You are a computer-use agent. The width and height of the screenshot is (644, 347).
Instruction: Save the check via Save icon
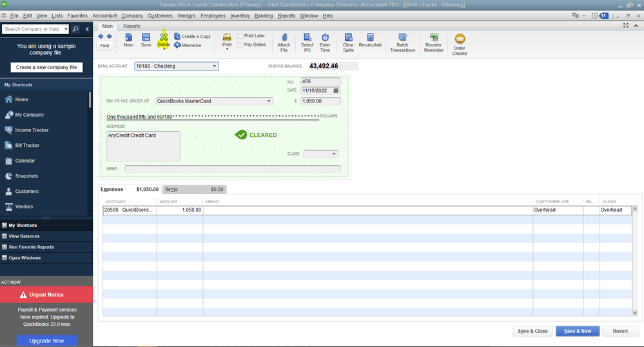click(x=146, y=40)
